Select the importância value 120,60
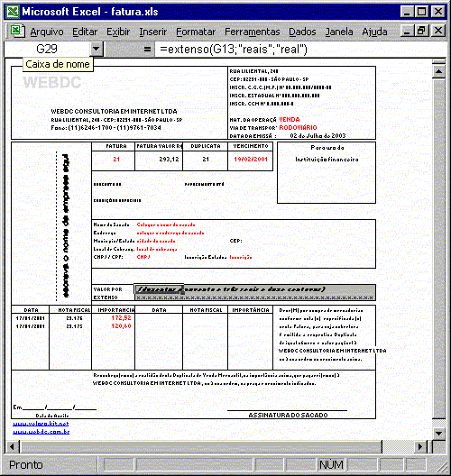Image resolution: width=451 pixels, height=476 pixels. [x=121, y=326]
